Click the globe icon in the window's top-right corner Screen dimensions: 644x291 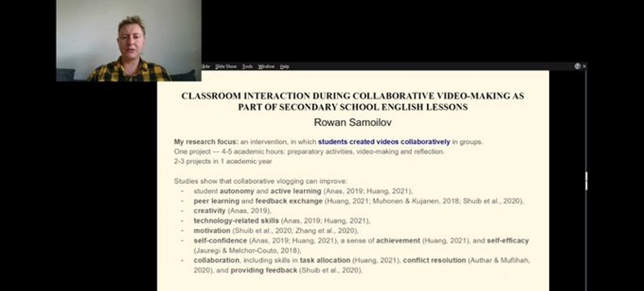(x=577, y=66)
